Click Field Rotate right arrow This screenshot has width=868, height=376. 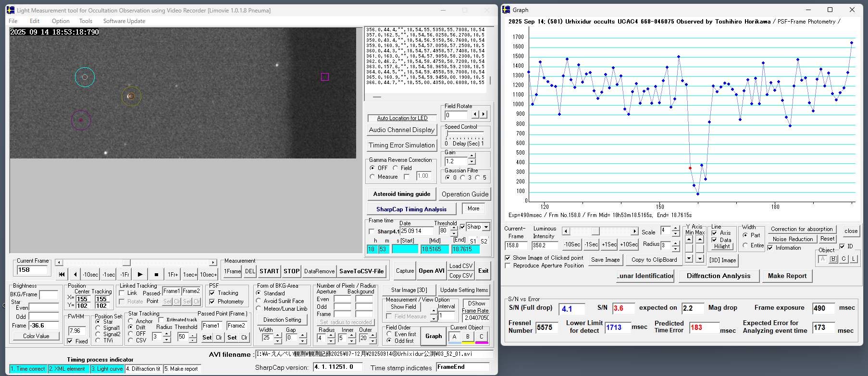[x=484, y=114]
